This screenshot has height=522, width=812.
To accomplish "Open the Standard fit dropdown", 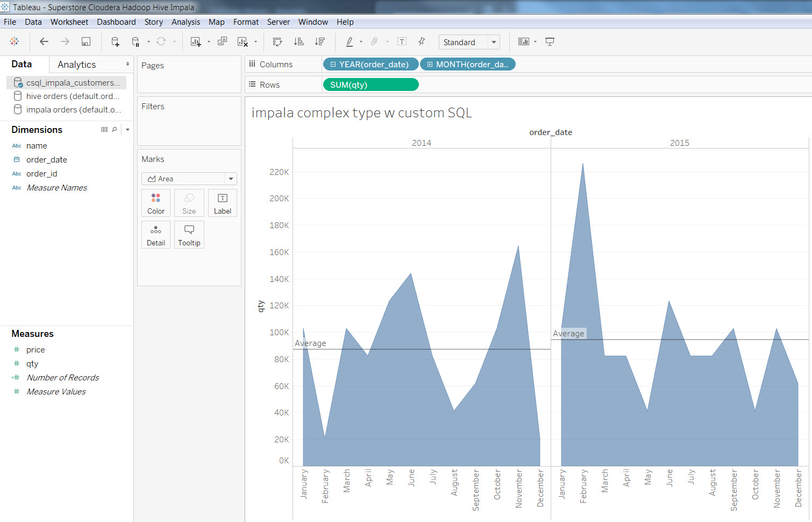I will (493, 42).
